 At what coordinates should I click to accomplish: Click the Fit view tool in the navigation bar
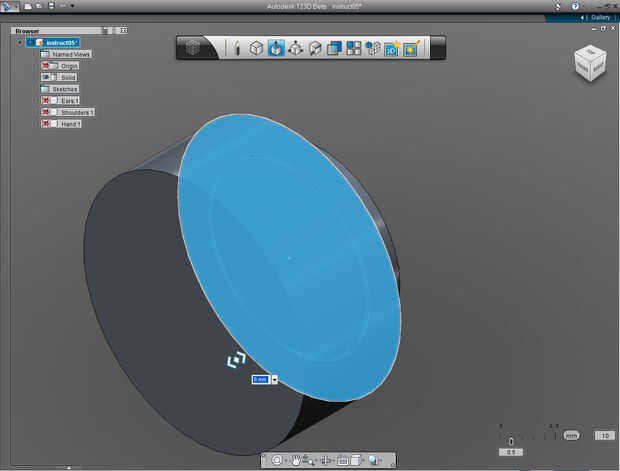click(342, 460)
